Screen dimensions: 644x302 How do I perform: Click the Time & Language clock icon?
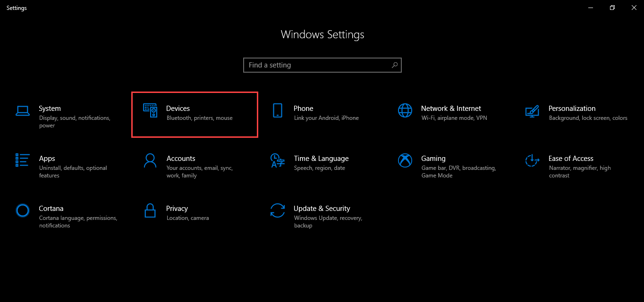click(278, 160)
